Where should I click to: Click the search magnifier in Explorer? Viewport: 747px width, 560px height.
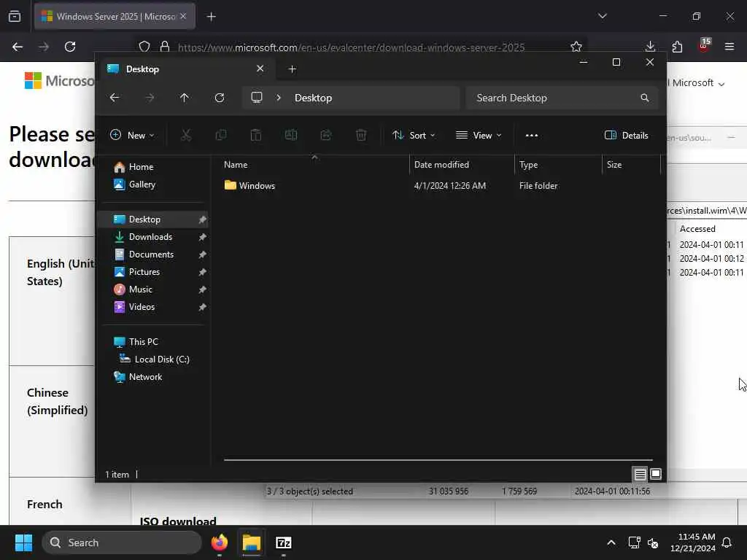click(x=645, y=98)
